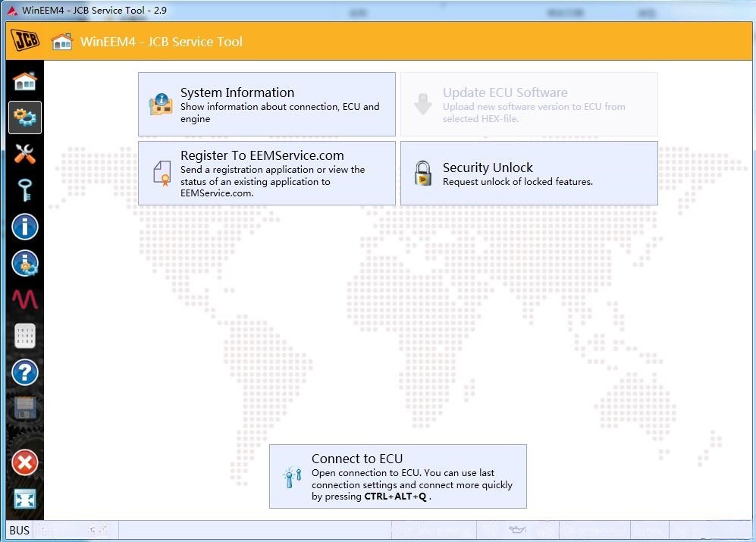Click the "Request unlock of locked features." text
The height and width of the screenshot is (542, 756).
518,182
